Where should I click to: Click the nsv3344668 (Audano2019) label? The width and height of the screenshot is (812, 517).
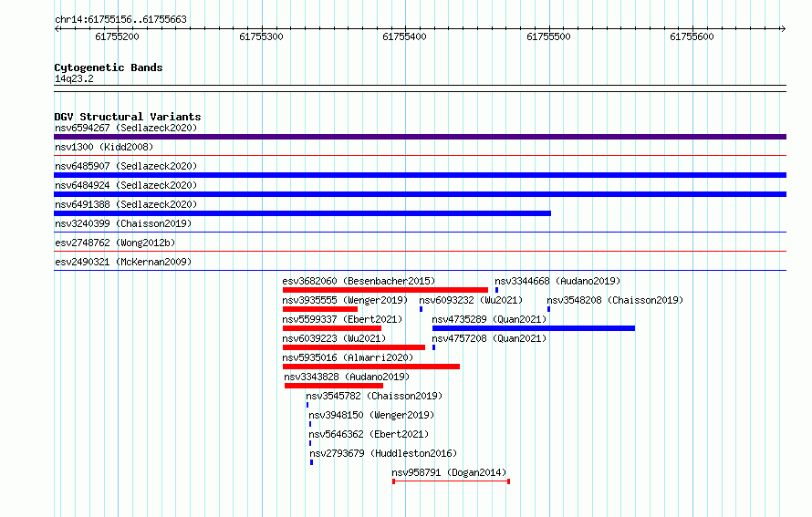point(557,281)
